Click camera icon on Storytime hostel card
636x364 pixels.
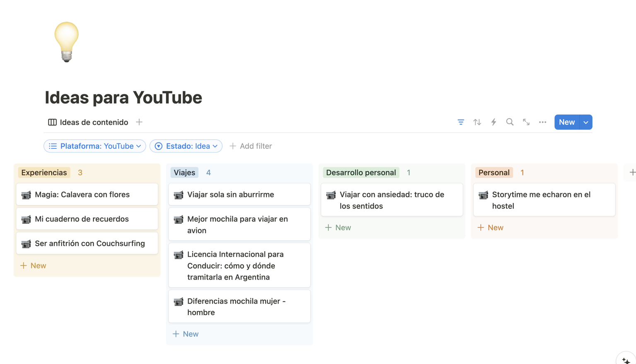click(483, 195)
